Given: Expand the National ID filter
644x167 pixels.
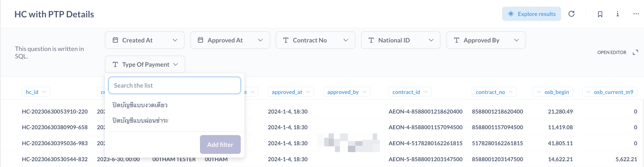Looking at the screenshot, I should pyautogui.click(x=401, y=40).
